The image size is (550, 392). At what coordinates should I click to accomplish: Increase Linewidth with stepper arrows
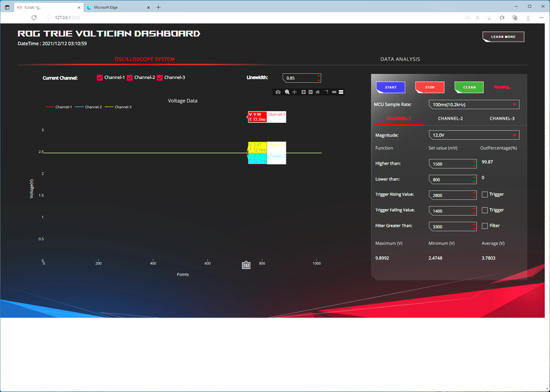[318, 76]
